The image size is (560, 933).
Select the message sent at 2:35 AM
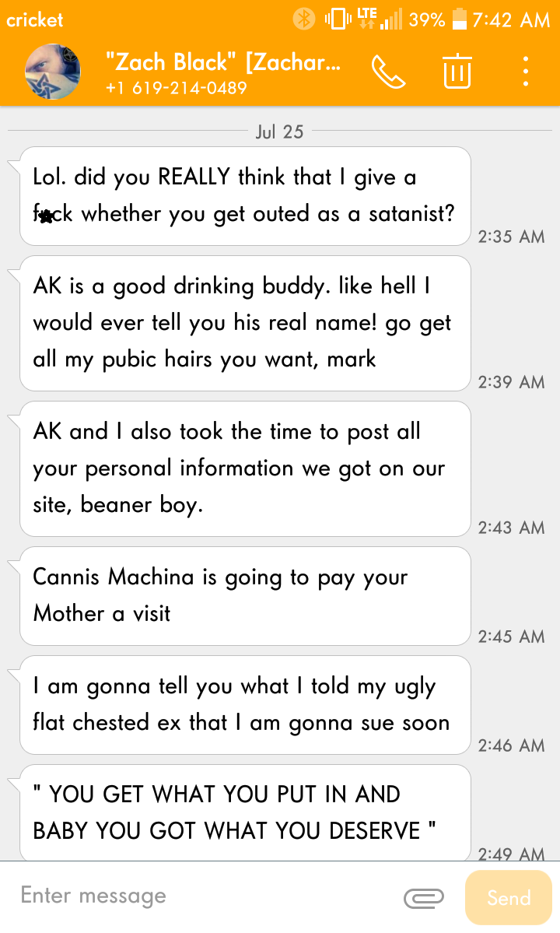pyautogui.click(x=245, y=196)
